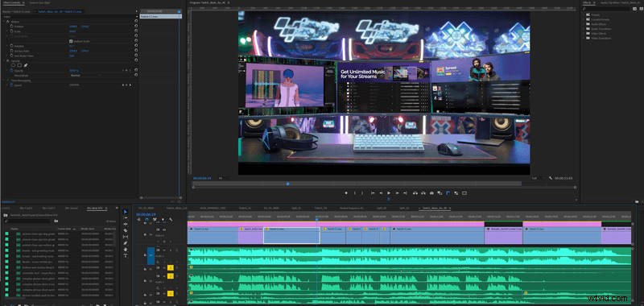Image resolution: width=644 pixels, height=306 pixels.
Task: Toggle animation stopwatch for Opacity
Action: (x=11, y=71)
